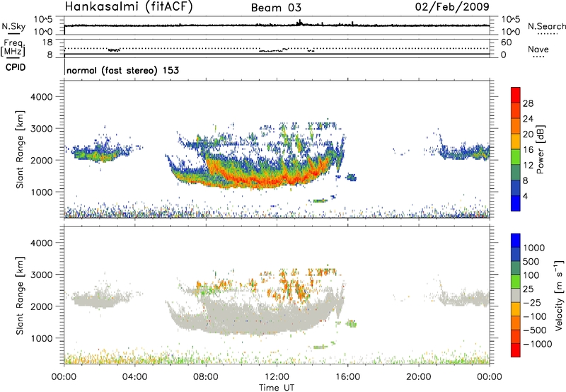
Task: Click the 'N.Sky' legend label
Action: tap(13, 26)
